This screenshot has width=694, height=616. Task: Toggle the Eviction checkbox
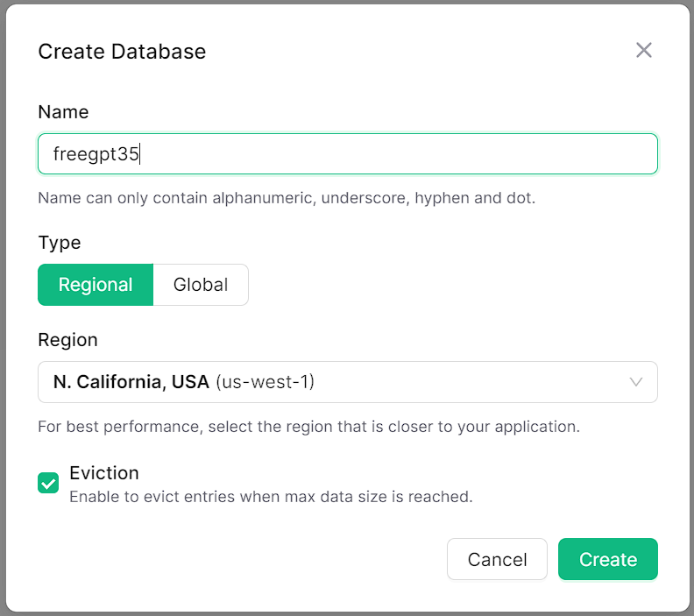tap(48, 483)
